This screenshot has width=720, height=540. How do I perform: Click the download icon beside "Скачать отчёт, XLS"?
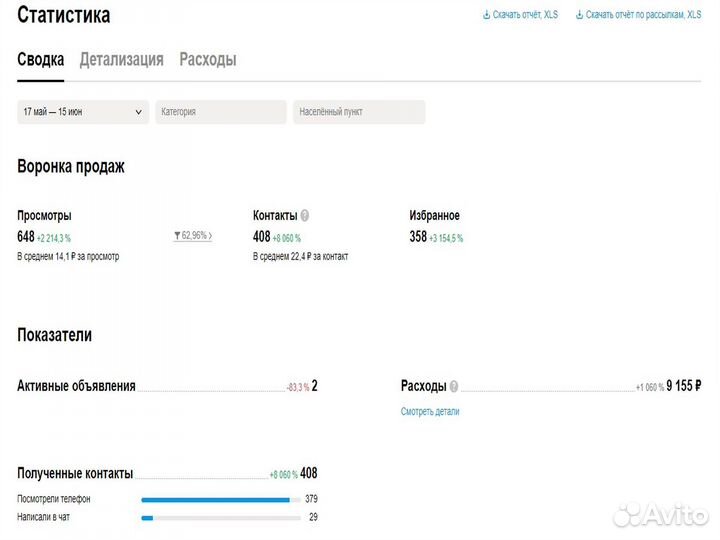(x=487, y=15)
